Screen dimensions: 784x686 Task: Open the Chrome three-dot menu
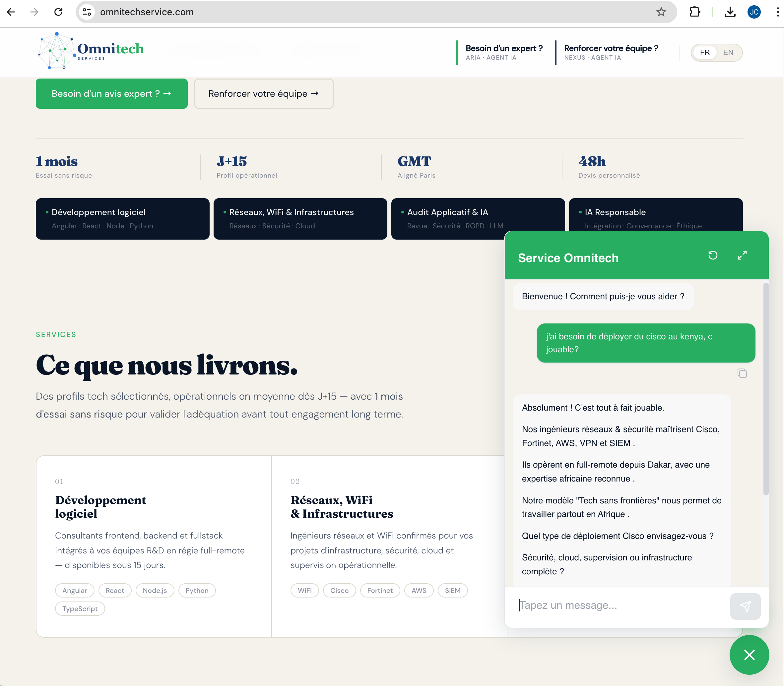point(777,12)
